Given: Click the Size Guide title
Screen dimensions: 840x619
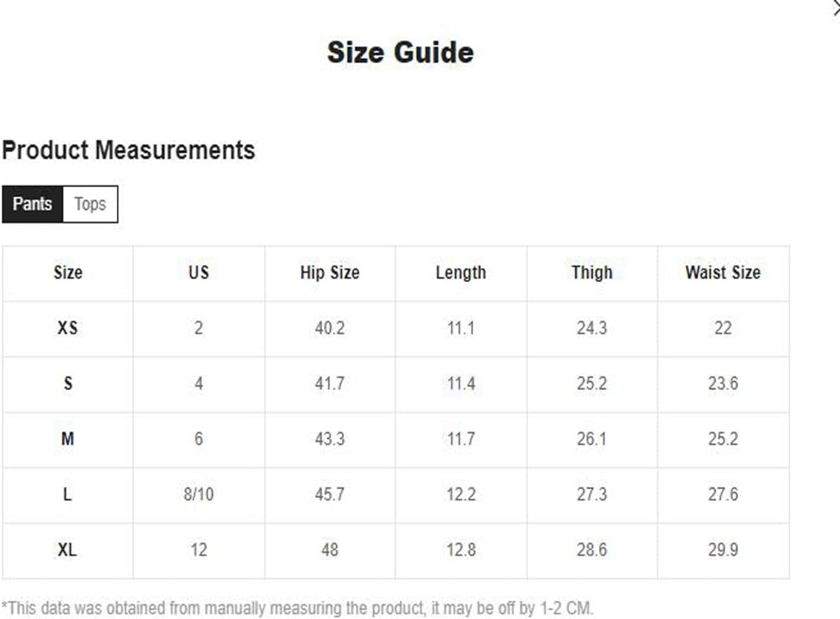Looking at the screenshot, I should coord(401,52).
